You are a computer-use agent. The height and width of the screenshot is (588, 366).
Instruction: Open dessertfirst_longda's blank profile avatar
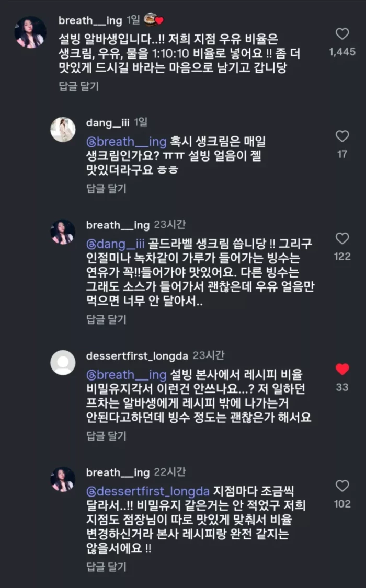pyautogui.click(x=63, y=362)
